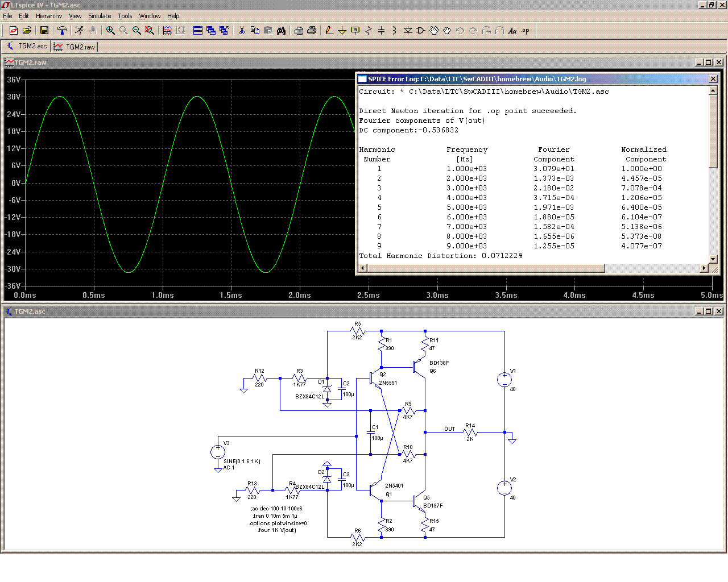The height and width of the screenshot is (582, 728).
Task: Click the Zoom Out magnifier icon
Action: coord(136,31)
